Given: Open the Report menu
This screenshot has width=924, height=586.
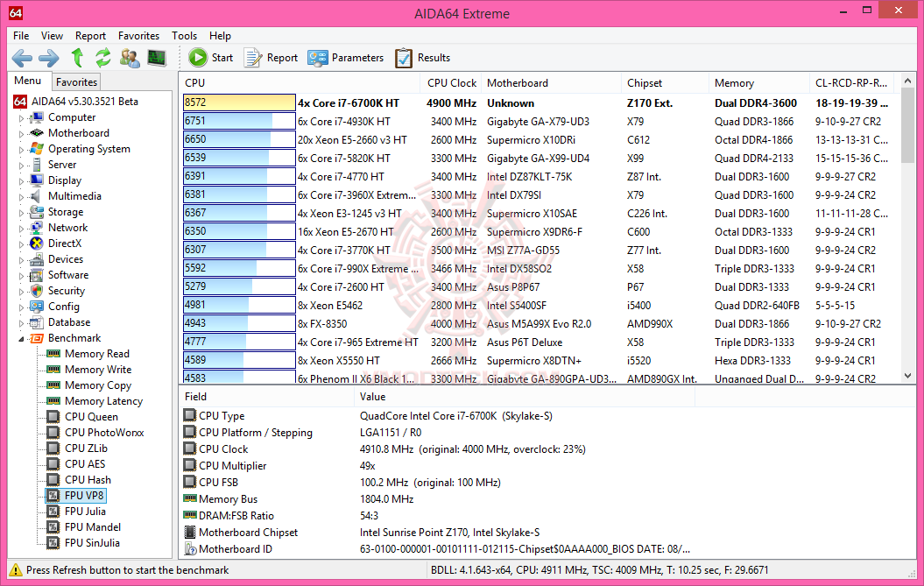Looking at the screenshot, I should click(x=90, y=36).
